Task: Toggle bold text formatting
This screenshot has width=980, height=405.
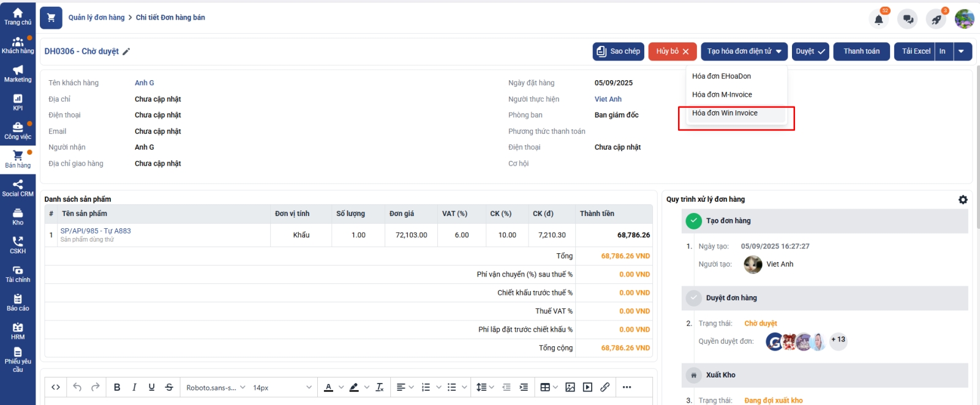Action: click(x=117, y=387)
